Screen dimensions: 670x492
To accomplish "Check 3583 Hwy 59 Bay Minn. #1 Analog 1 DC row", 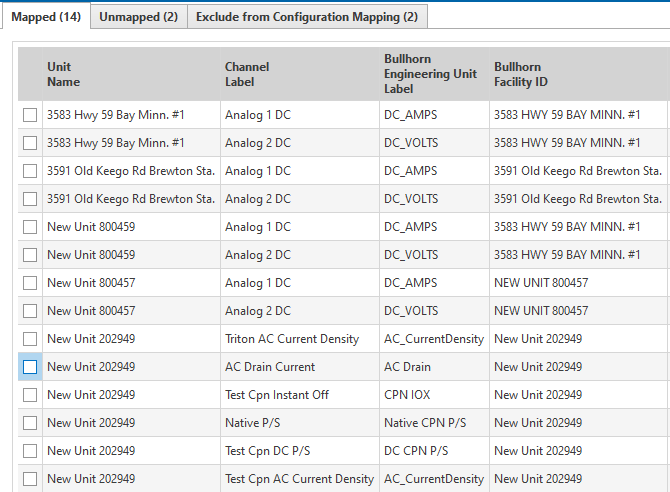I will pos(30,115).
